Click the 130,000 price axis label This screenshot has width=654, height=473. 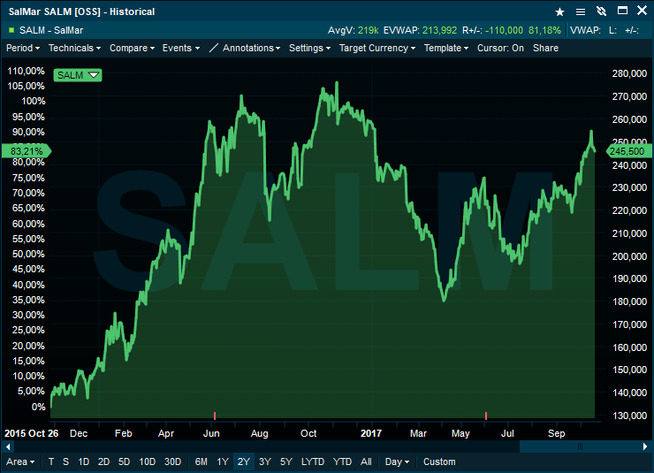point(629,415)
